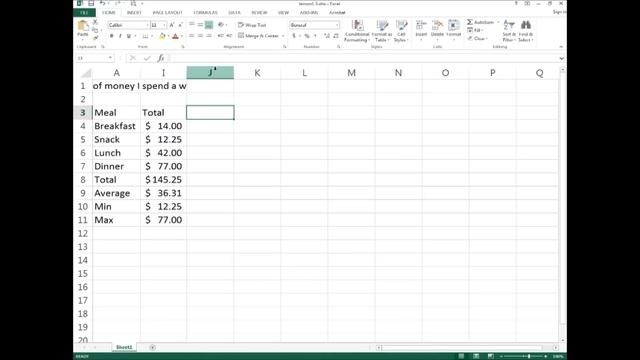Open the Find & Select binoculars icon
Viewport: 640px width, 360px height.
click(x=526, y=25)
